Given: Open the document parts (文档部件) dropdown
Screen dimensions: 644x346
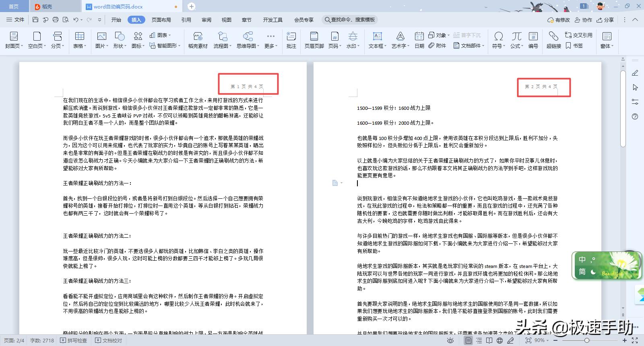Looking at the screenshot, I should click(469, 46).
